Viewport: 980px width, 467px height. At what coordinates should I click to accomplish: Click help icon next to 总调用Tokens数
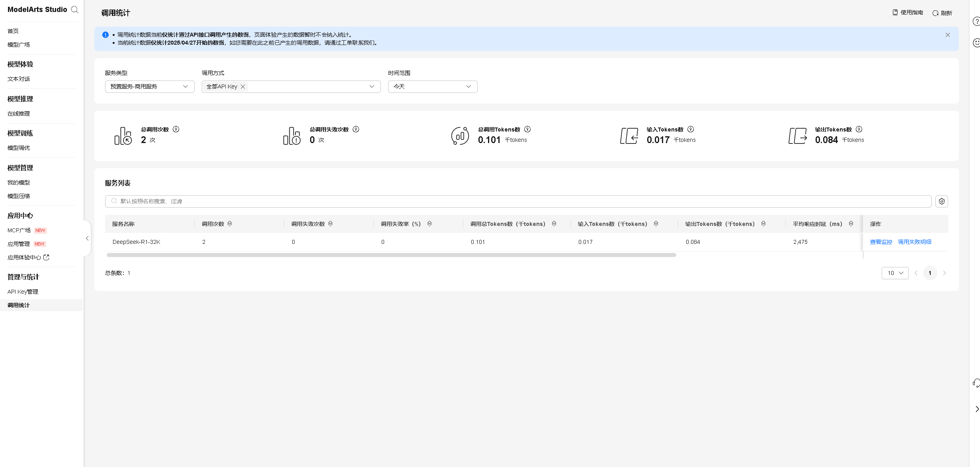click(527, 129)
